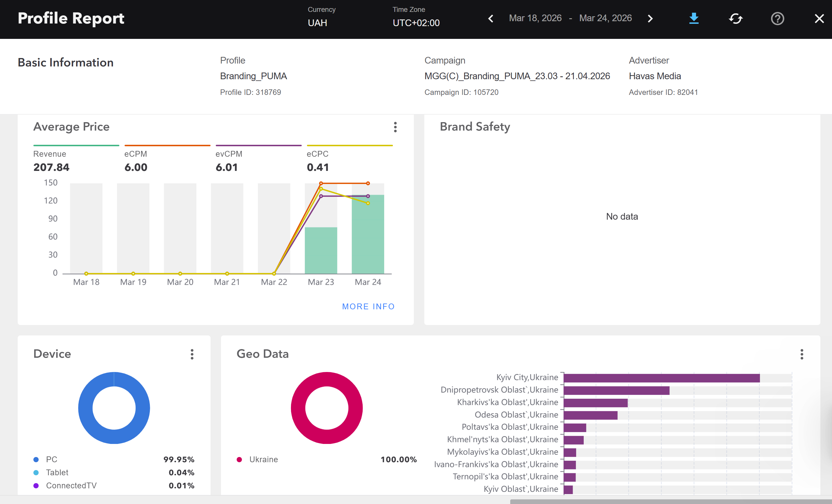Open the help question mark icon
This screenshot has height=504, width=832.
point(777,19)
